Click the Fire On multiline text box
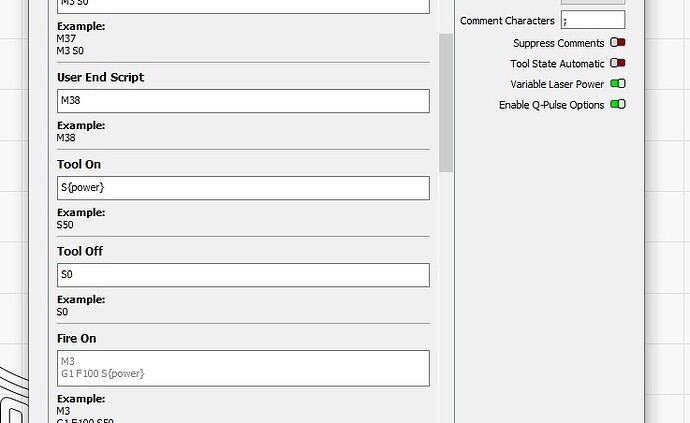 click(x=243, y=368)
